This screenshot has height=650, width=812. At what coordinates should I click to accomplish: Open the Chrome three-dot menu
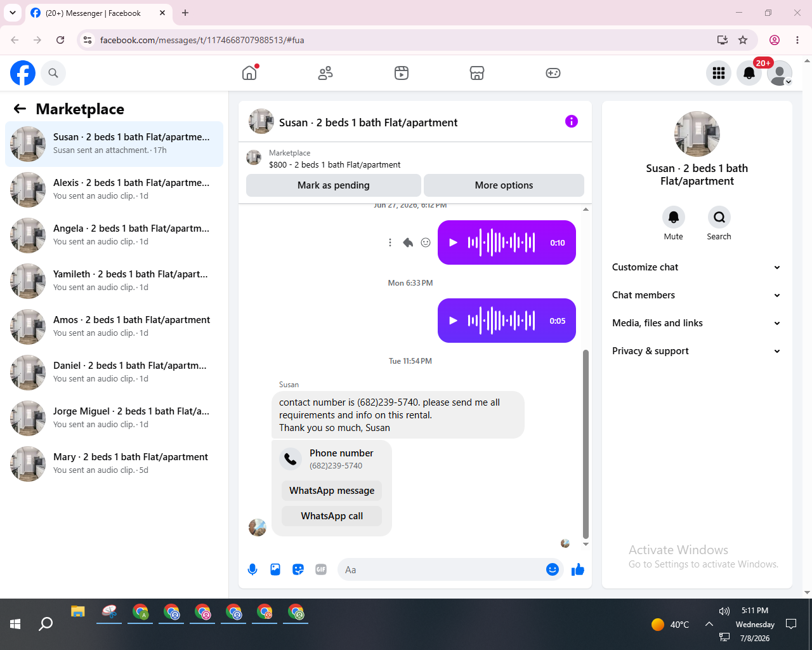click(797, 40)
